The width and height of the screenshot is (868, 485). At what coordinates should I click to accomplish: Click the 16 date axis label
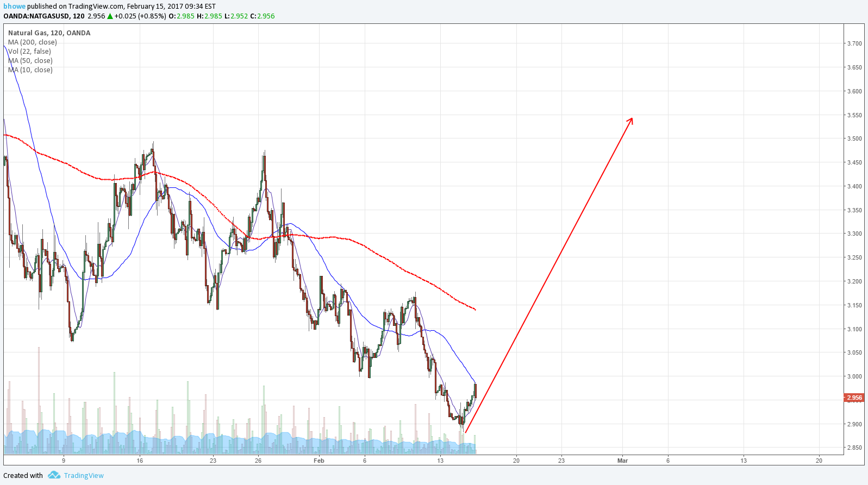pos(140,461)
